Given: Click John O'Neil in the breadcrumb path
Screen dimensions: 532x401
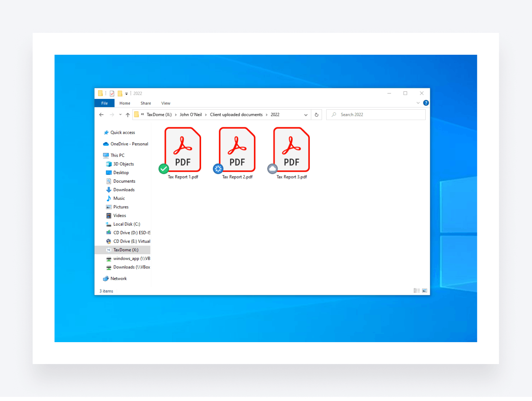Looking at the screenshot, I should [190, 115].
